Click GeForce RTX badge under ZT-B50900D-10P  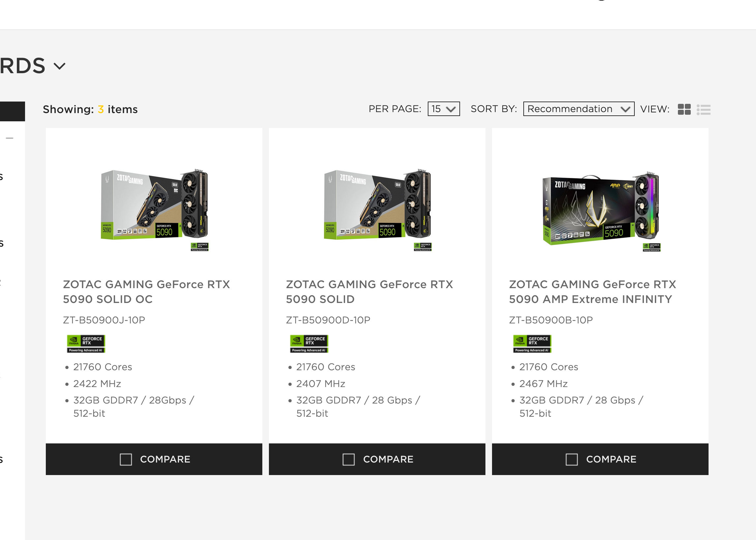[309, 344]
